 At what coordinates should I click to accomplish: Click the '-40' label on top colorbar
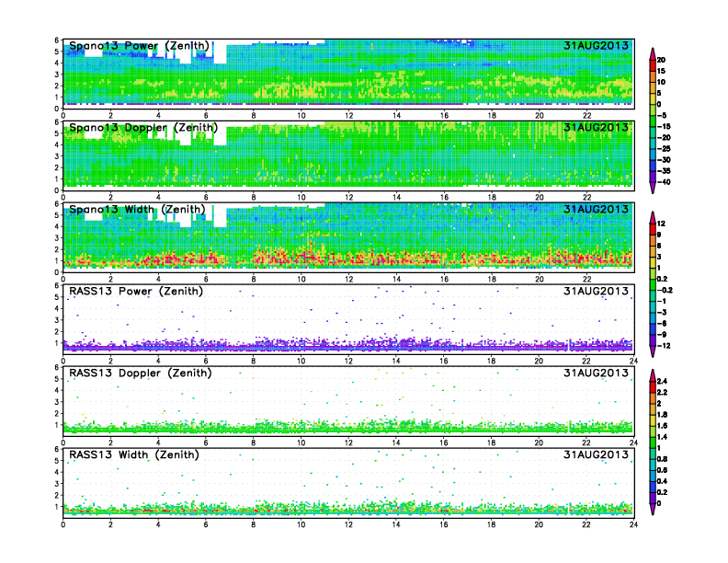664,182
